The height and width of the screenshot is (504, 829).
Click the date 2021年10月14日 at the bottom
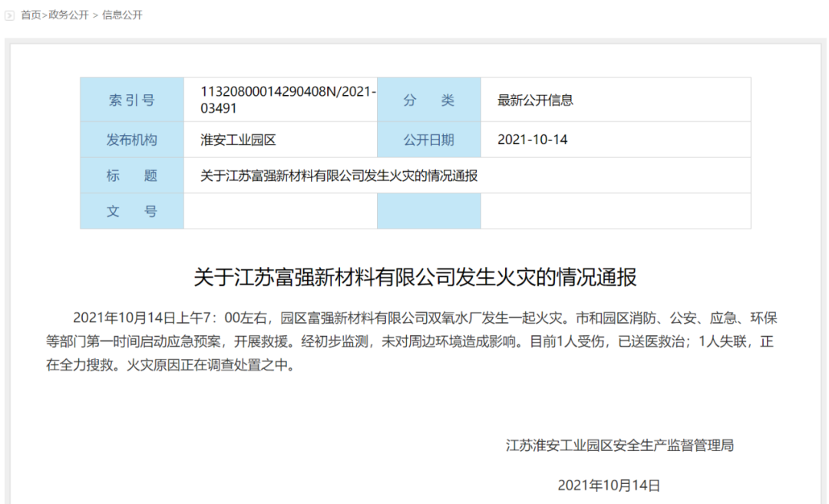pyautogui.click(x=610, y=484)
